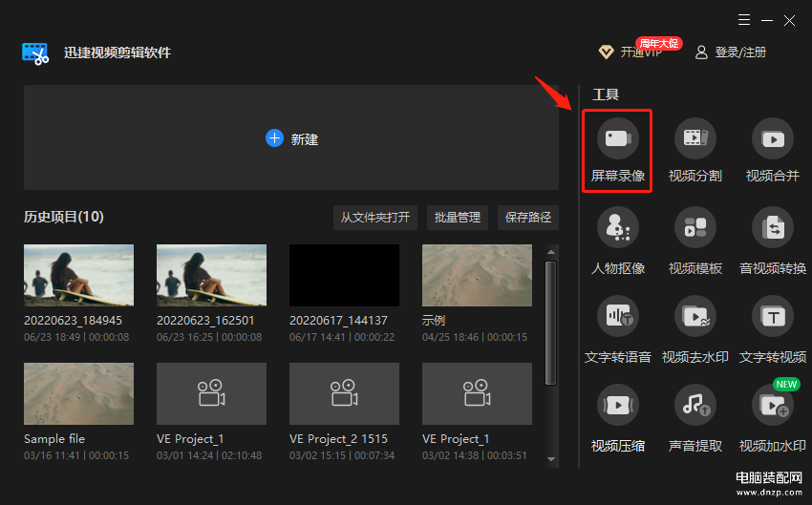
Task: Click the history scrollbar up arrow
Action: click(551, 252)
